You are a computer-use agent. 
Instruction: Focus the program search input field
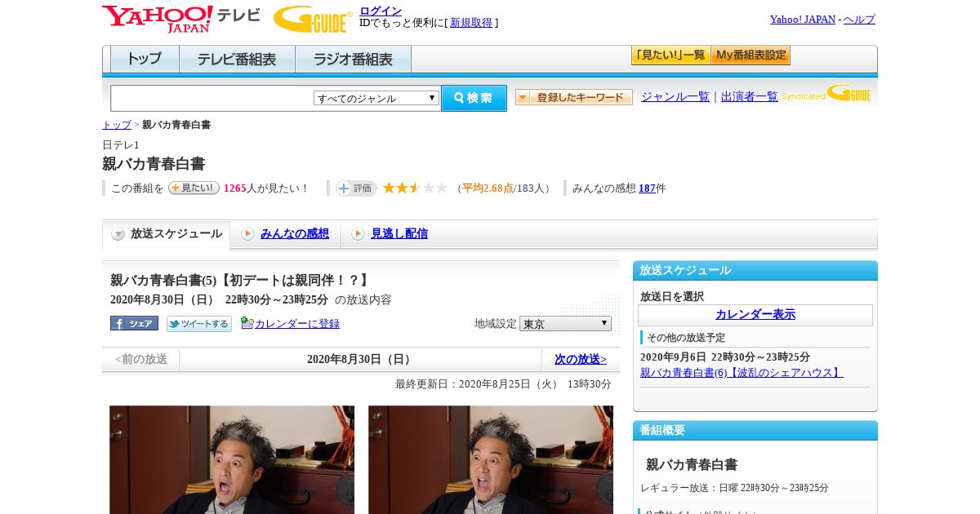coord(212,98)
